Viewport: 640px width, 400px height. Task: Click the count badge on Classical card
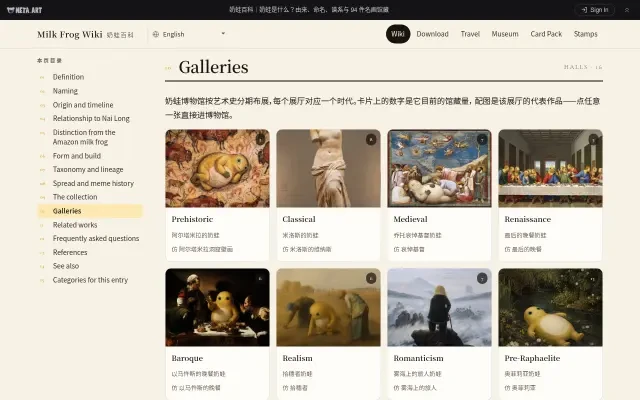tap(371, 140)
